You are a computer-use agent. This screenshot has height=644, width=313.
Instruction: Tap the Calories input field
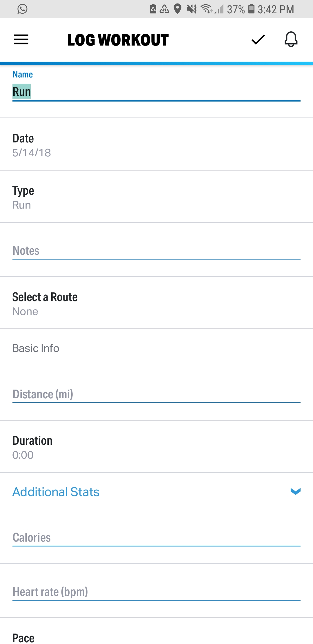tap(156, 538)
